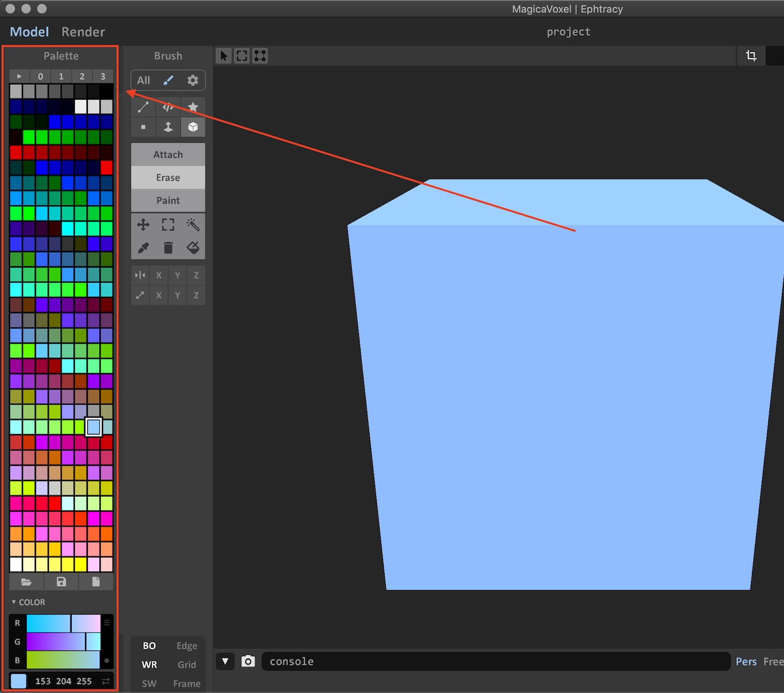Screen dimensions: 784x693
Task: Select the highlighted light blue palette swatch
Action: tap(94, 427)
